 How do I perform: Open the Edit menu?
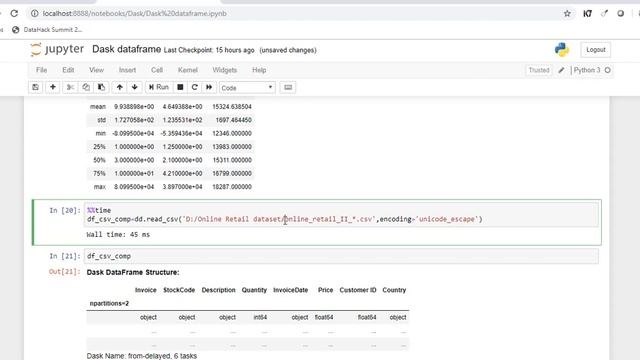tap(68, 70)
